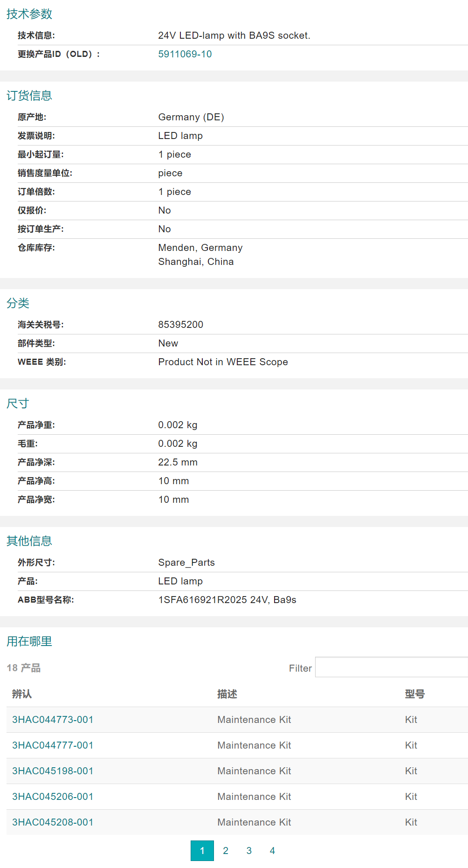This screenshot has width=468, height=868.
Task: Open product 3HAC045208-001 link
Action: [x=53, y=822]
